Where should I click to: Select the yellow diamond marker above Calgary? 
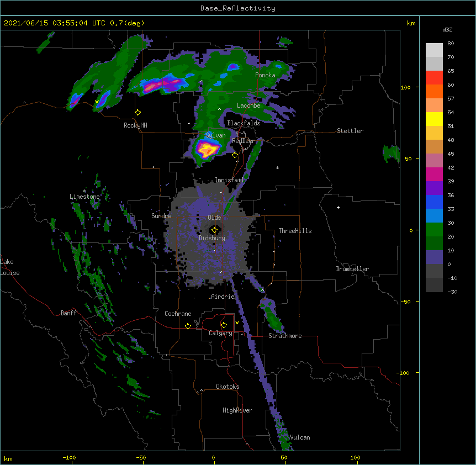point(224,325)
